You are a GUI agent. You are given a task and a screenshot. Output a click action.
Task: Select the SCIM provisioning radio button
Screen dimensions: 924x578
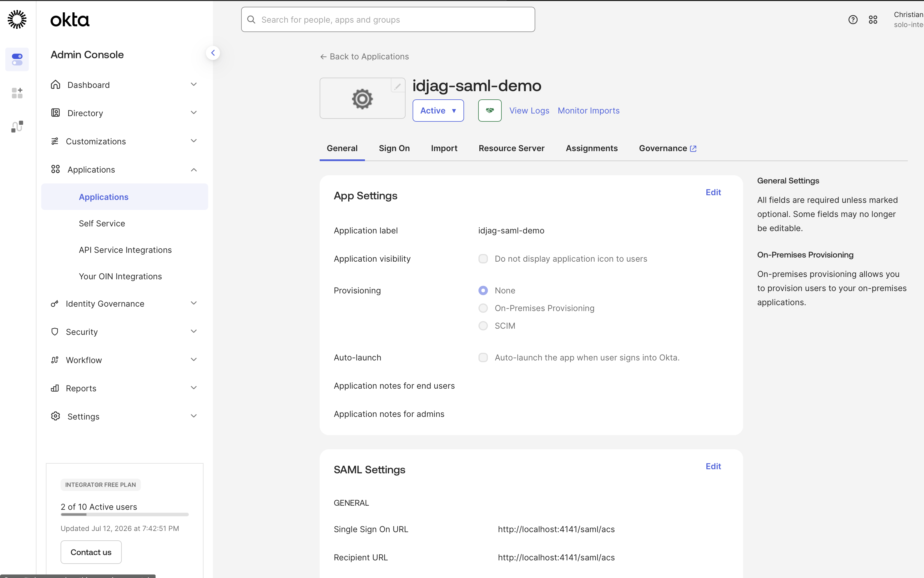tap(483, 326)
